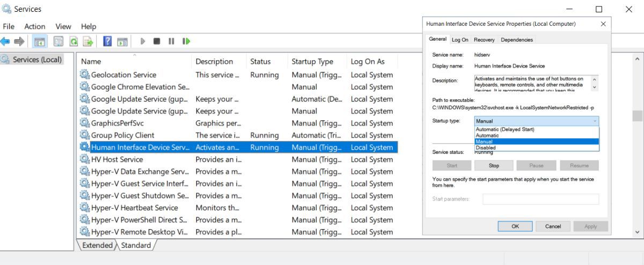Image resolution: width=644 pixels, height=265 pixels.
Task: Open the Action menu
Action: coord(34,26)
